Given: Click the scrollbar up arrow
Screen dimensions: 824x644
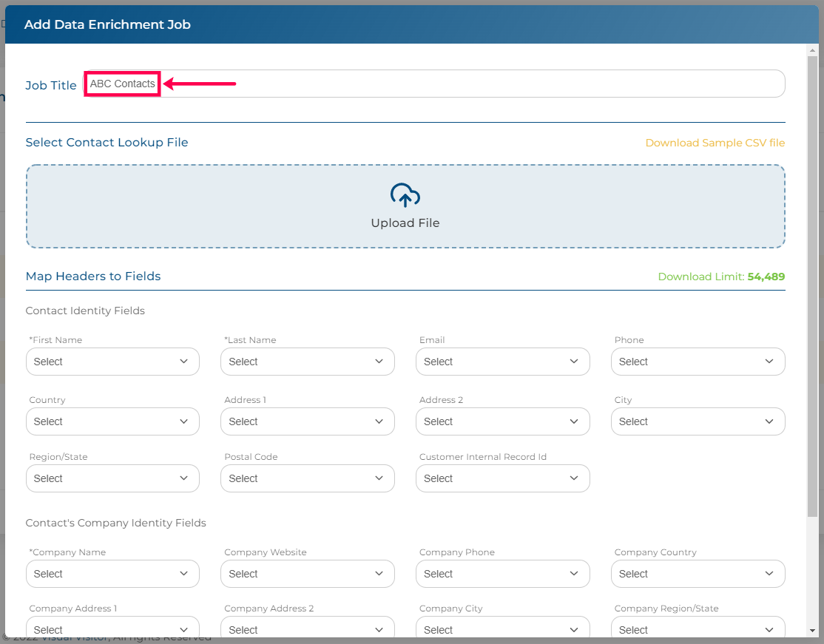Looking at the screenshot, I should click(x=812, y=50).
